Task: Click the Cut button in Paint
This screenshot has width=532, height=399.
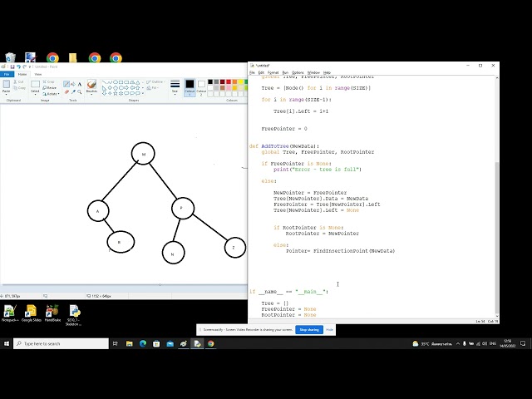Action: click(18, 81)
